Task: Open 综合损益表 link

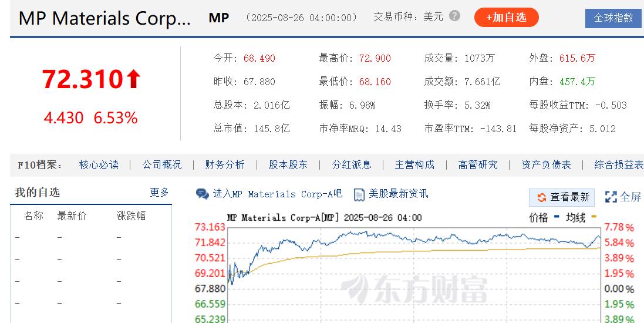Action: coord(619,165)
